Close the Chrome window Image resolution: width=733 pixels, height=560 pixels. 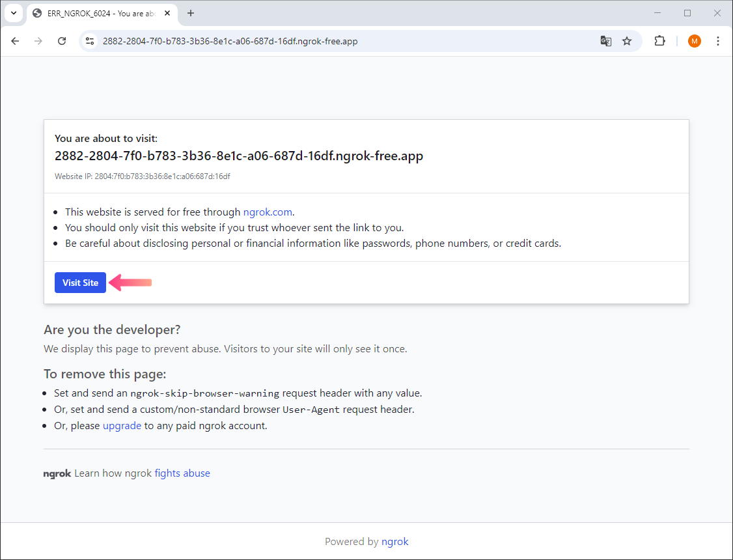click(x=717, y=13)
